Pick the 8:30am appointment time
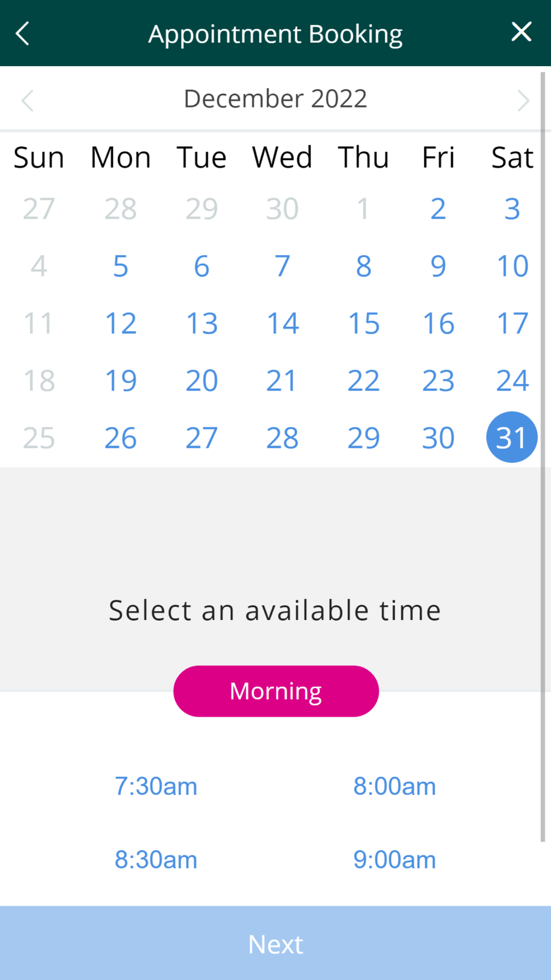 tap(156, 860)
